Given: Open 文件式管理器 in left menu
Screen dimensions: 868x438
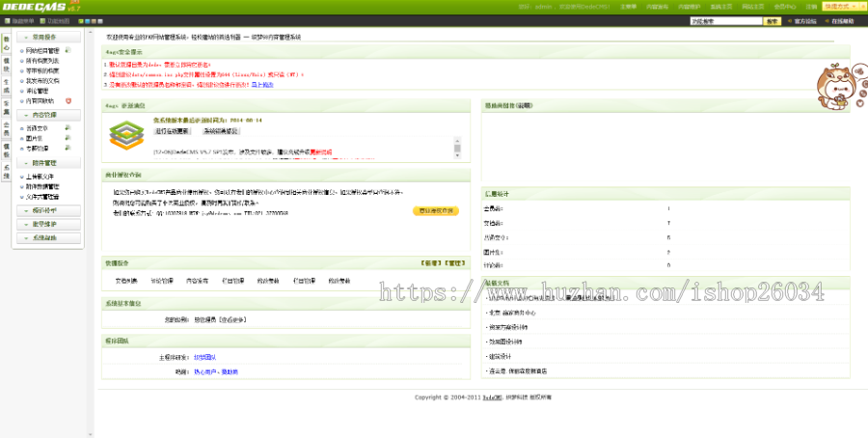Looking at the screenshot, I should [42, 197].
